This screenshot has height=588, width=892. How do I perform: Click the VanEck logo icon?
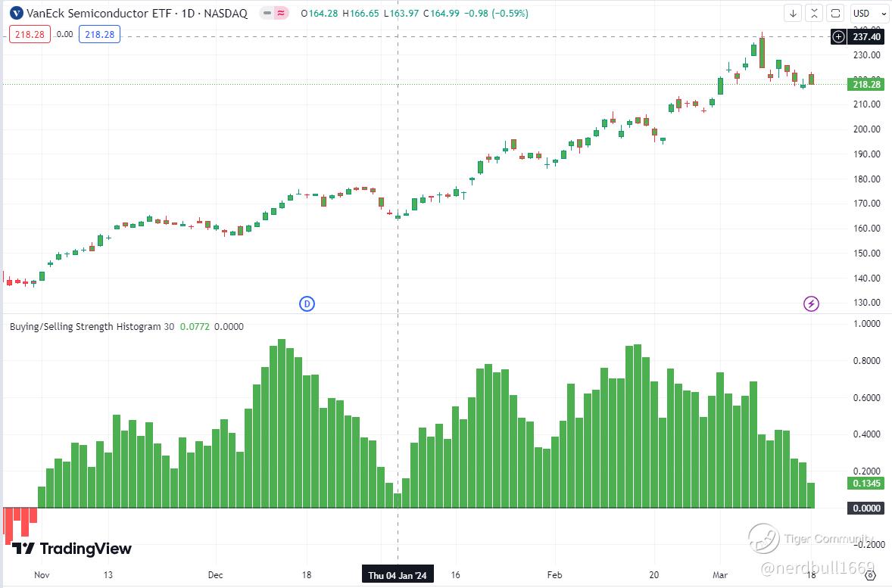tap(17, 13)
